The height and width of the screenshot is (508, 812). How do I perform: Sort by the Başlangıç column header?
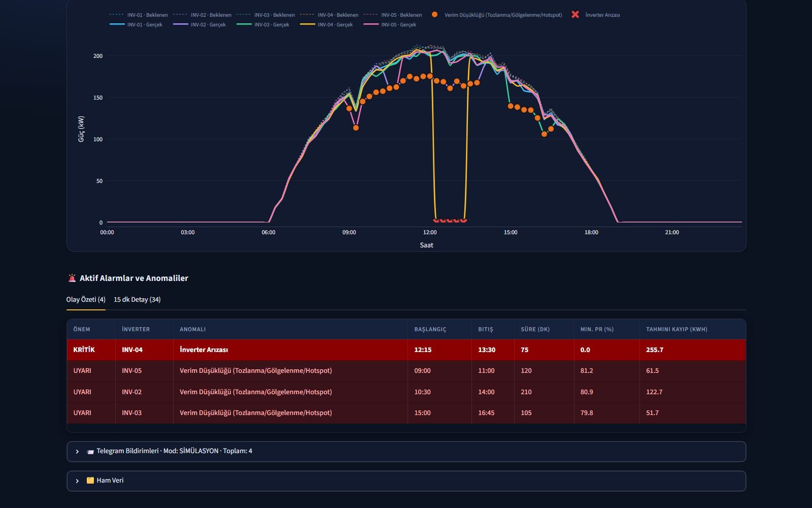click(x=430, y=329)
